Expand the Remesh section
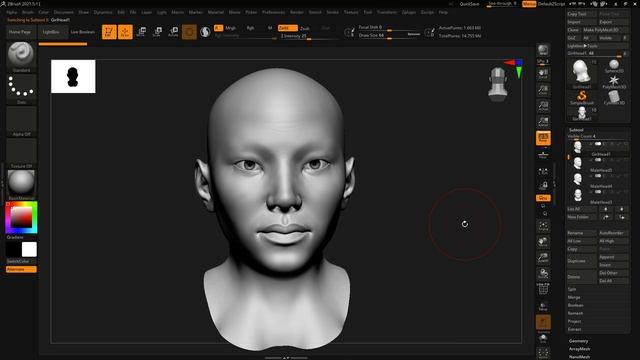Screen dimensions: 640x360 575,313
